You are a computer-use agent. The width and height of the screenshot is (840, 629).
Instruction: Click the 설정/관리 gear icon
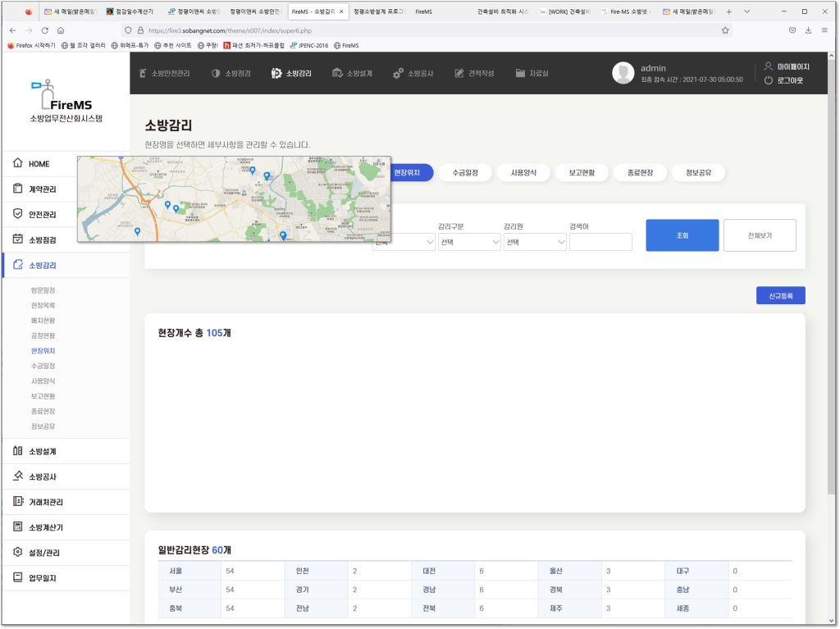click(x=18, y=552)
